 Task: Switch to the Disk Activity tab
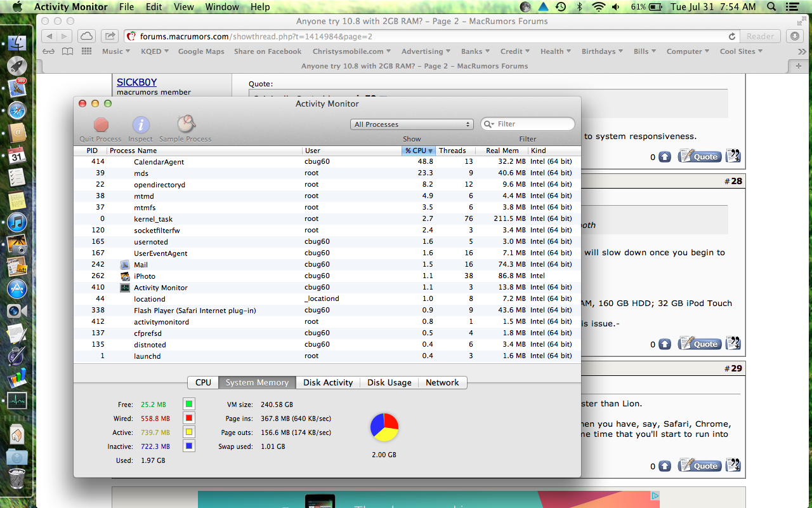[328, 382]
